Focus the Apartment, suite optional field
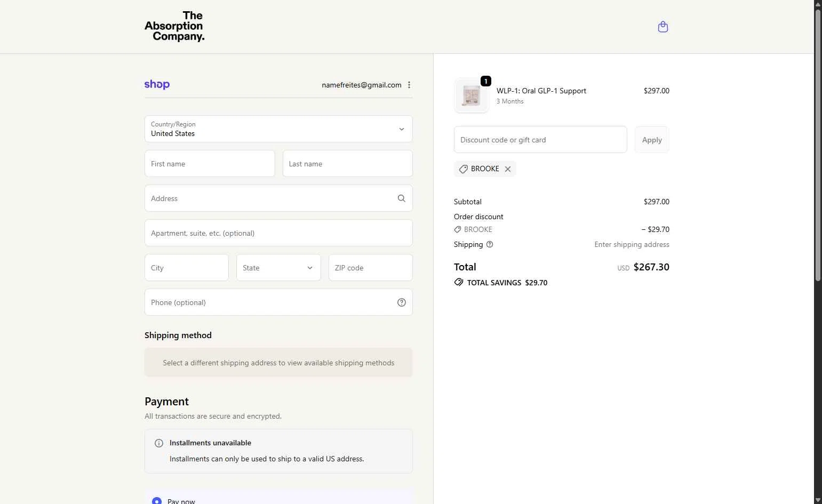This screenshot has width=822, height=504. (x=278, y=233)
